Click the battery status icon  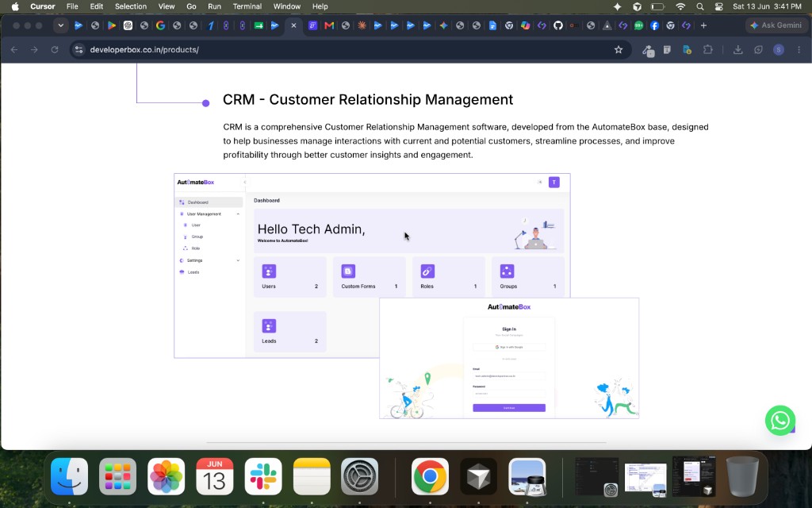(657, 6)
